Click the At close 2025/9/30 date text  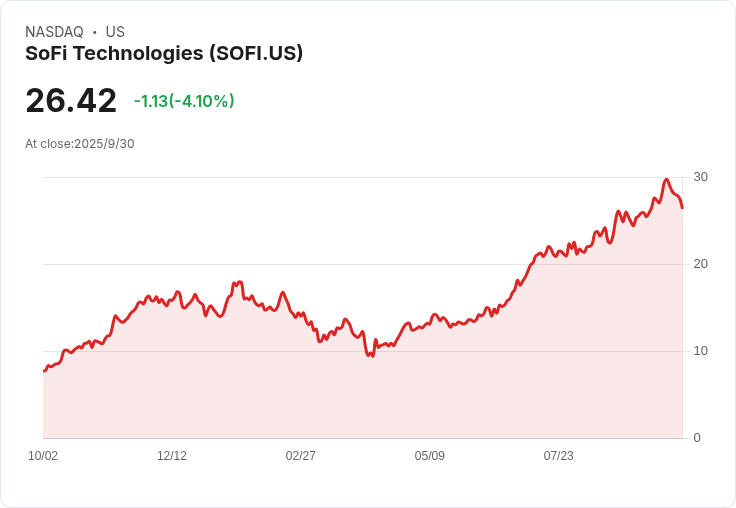(x=80, y=144)
